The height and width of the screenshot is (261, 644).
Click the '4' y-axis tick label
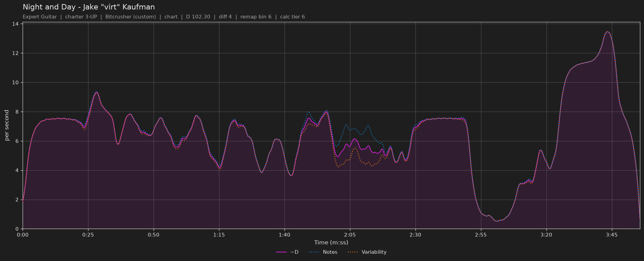click(17, 171)
